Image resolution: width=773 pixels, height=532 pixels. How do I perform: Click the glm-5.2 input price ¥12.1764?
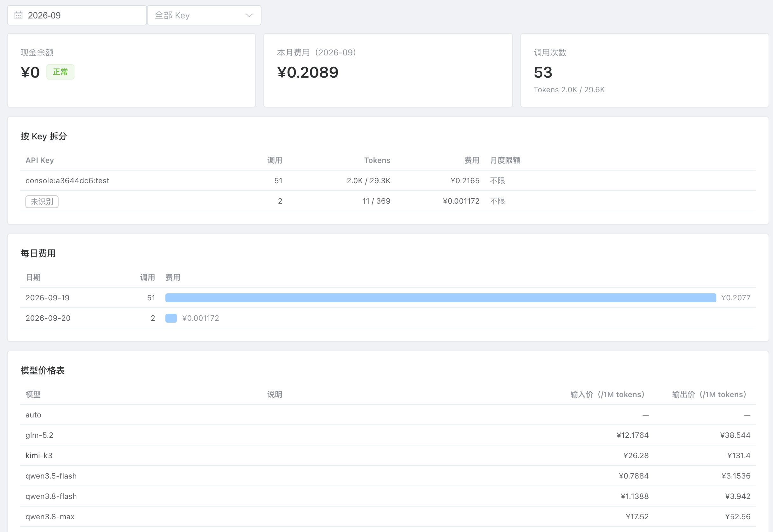click(632, 435)
